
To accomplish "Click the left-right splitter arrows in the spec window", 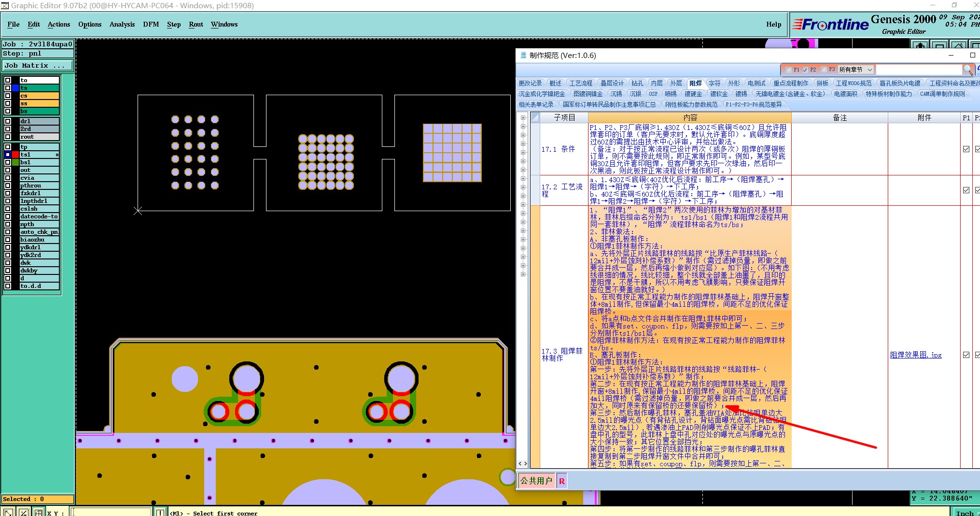I will [x=523, y=463].
